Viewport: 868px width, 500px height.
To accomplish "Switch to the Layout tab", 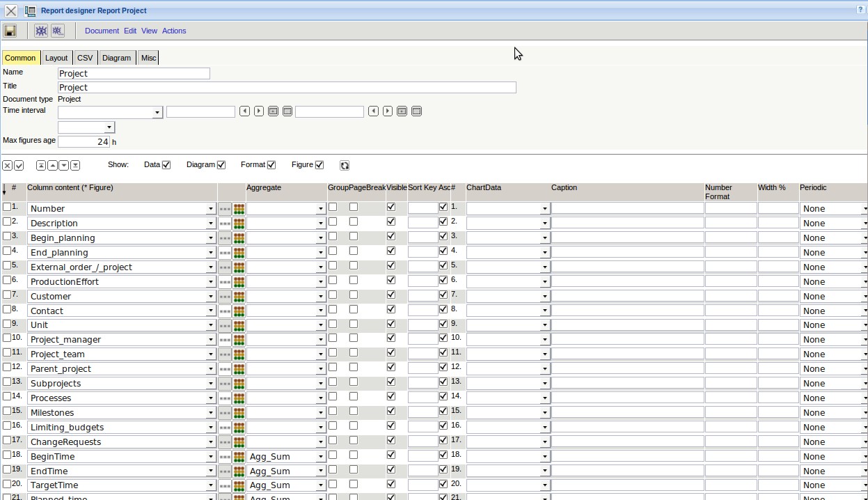I will (56, 58).
